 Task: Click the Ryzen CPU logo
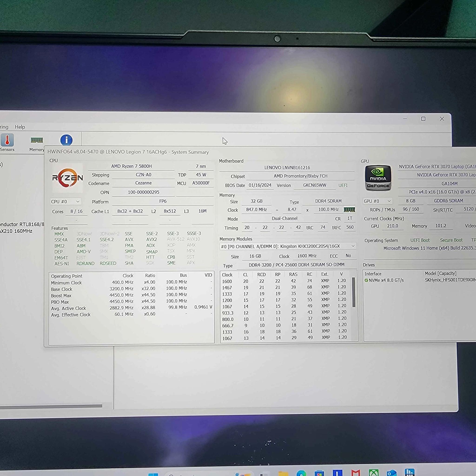67,178
